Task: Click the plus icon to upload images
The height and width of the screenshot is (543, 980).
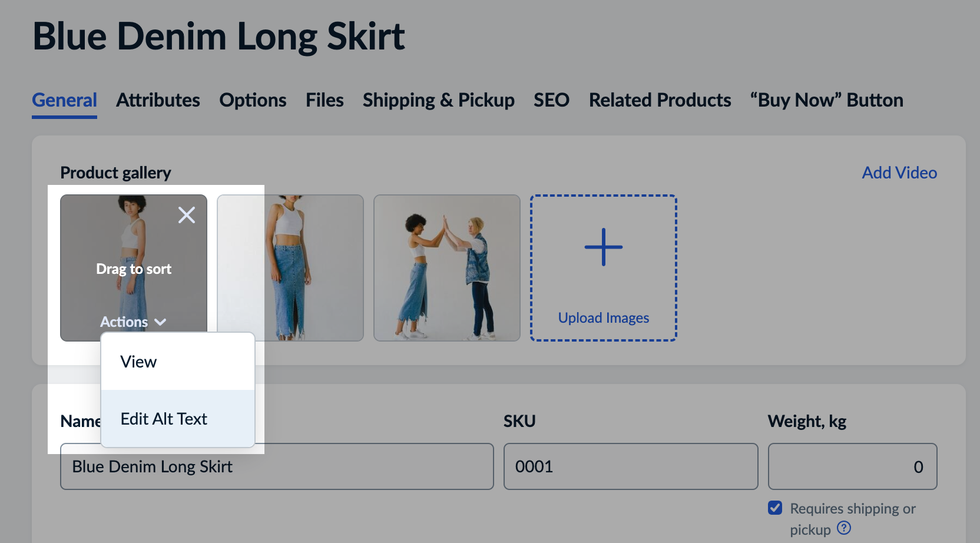Action: (603, 247)
